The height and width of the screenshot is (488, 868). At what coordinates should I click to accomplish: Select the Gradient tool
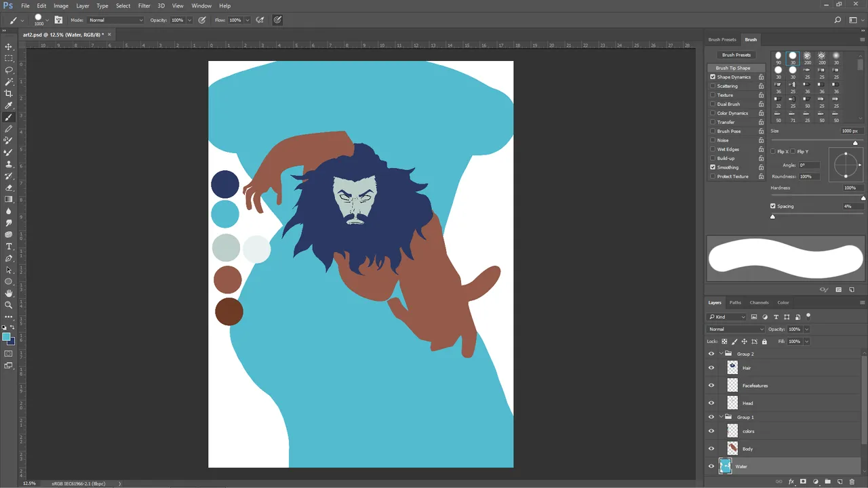tap(9, 199)
